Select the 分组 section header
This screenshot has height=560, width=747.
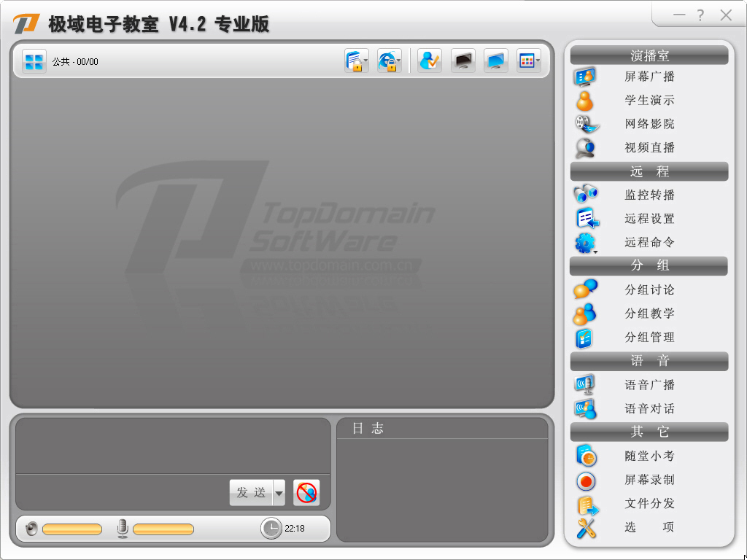649,265
